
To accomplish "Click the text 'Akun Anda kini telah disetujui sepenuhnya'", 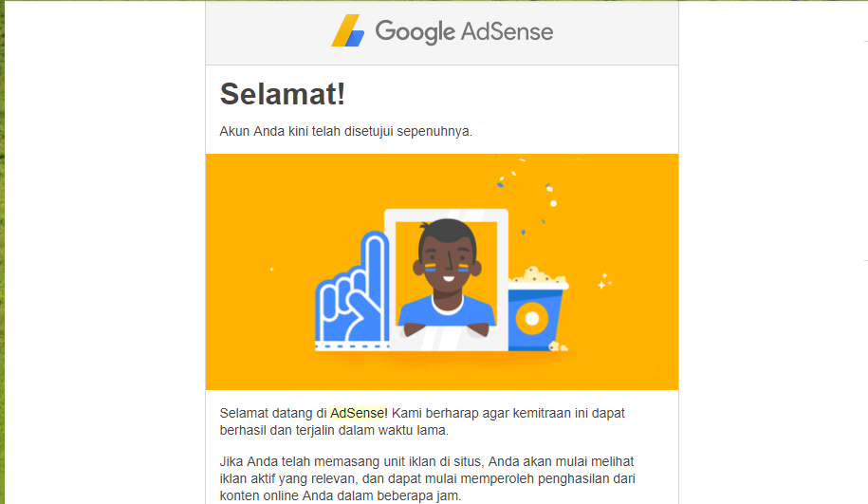I will 346,131.
